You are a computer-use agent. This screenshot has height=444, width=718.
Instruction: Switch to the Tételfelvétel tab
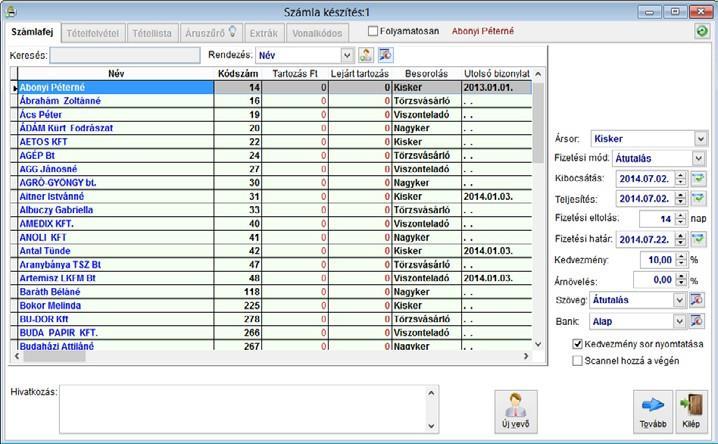pyautogui.click(x=93, y=33)
